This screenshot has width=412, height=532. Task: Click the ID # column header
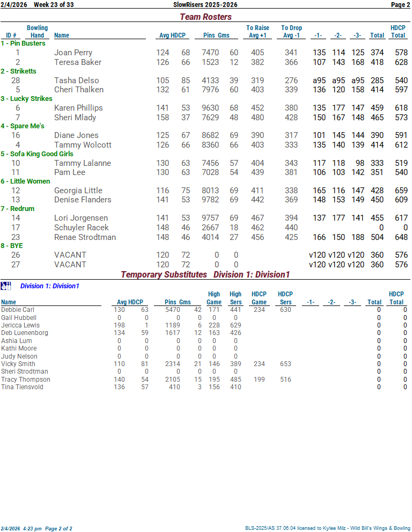click(x=11, y=35)
